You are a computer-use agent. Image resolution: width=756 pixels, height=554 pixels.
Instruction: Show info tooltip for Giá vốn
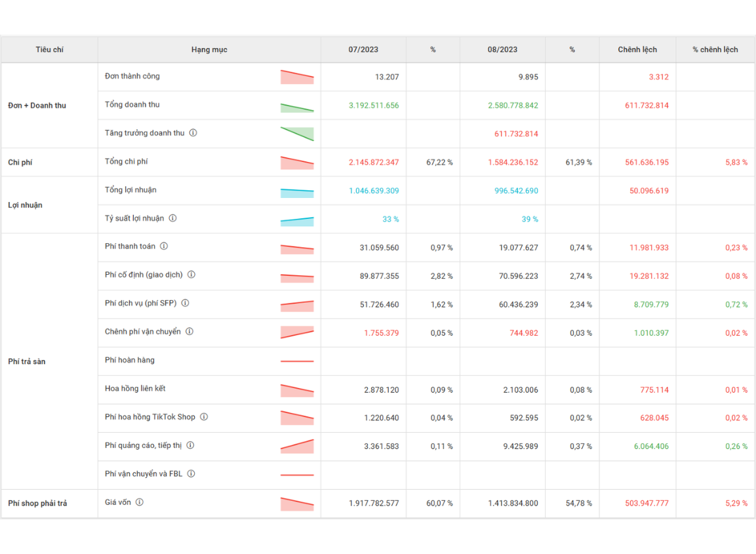140,502
